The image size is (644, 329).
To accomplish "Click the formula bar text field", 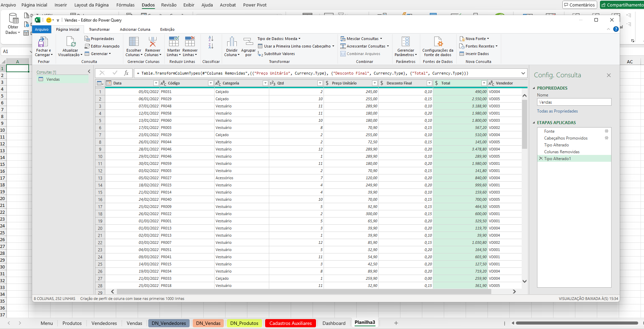I will 327,73.
